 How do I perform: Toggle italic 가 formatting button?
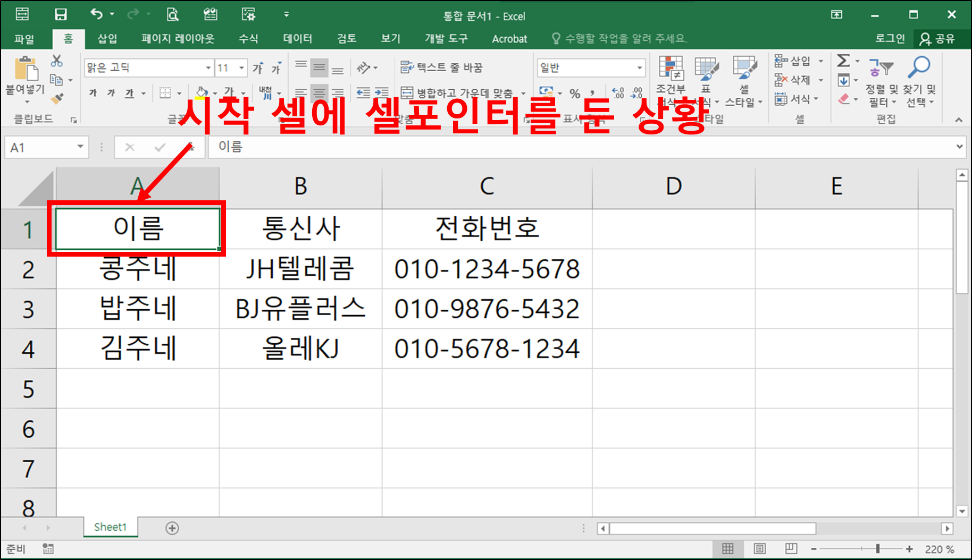pyautogui.click(x=111, y=94)
